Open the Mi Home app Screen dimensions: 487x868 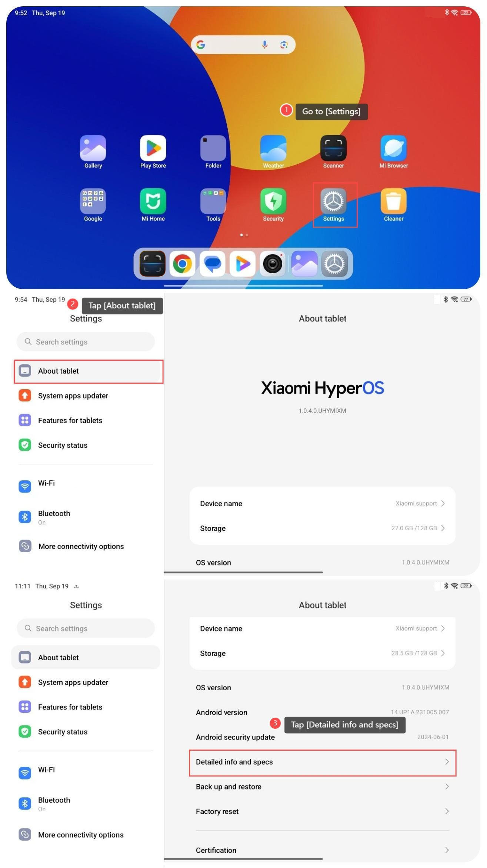point(153,201)
